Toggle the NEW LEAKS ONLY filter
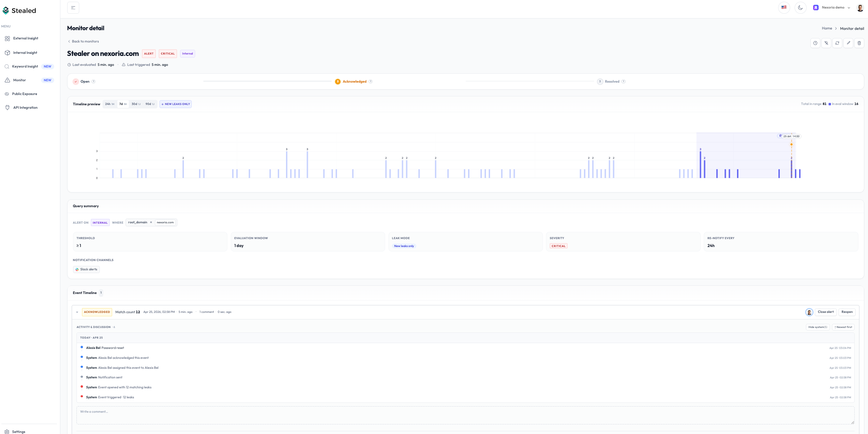Image resolution: width=868 pixels, height=434 pixels. click(x=176, y=104)
